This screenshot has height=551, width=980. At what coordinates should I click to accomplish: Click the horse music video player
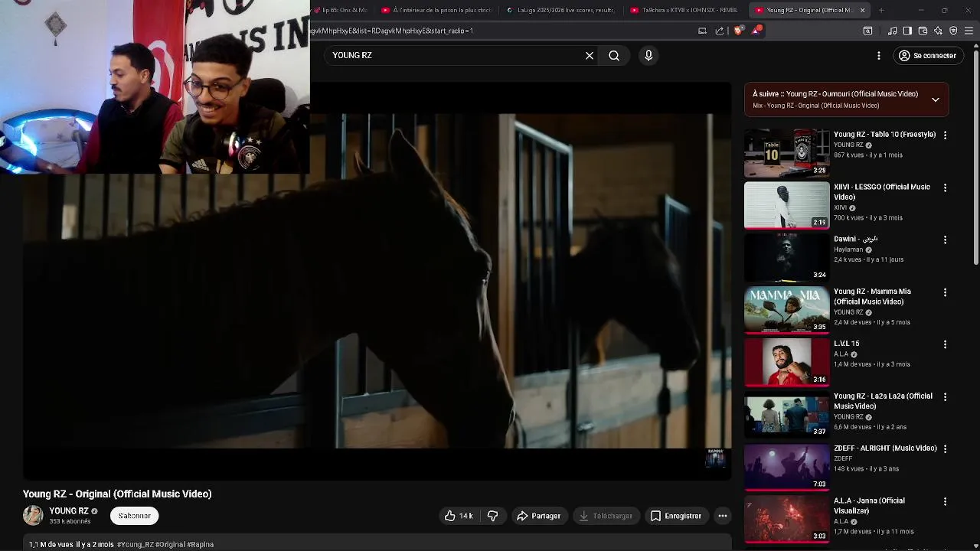coord(377,281)
